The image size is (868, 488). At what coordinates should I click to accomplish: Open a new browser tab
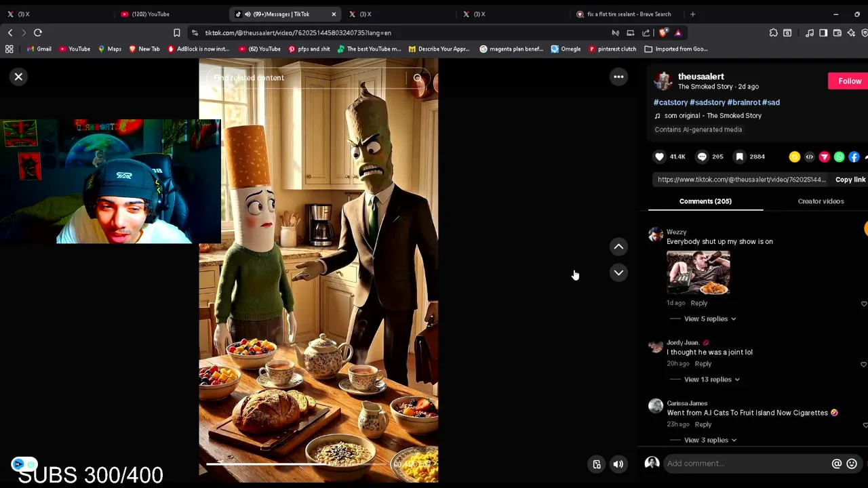click(692, 14)
